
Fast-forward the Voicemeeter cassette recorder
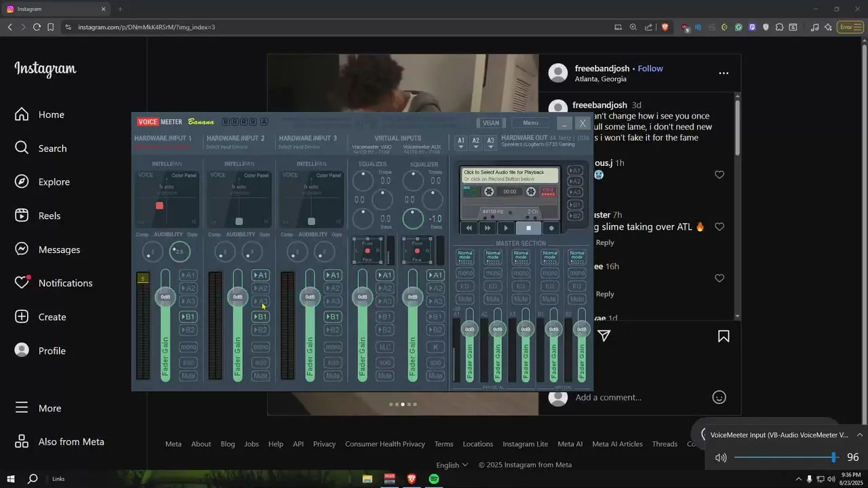(487, 228)
